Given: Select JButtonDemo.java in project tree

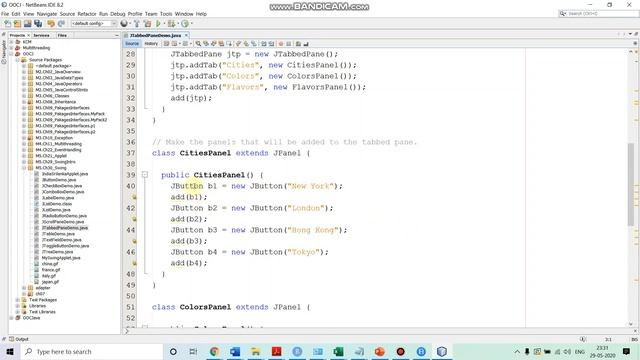Looking at the screenshot, I should [x=59, y=180].
